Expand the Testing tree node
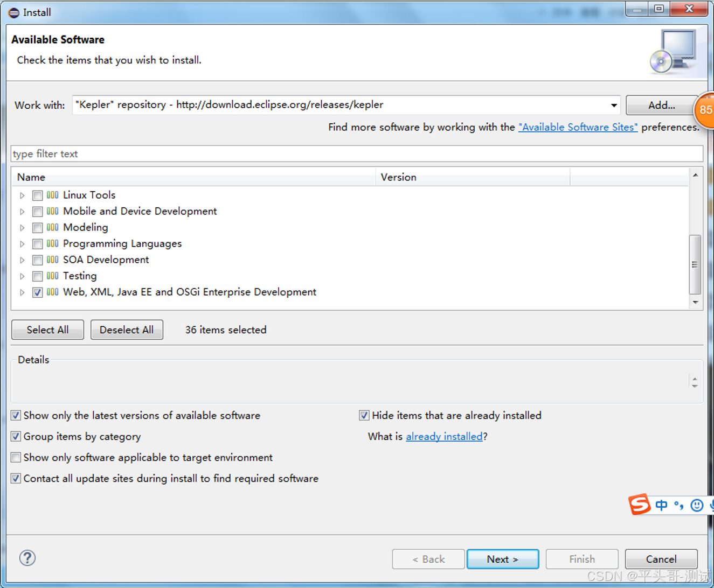This screenshot has width=714, height=588. pos(22,276)
